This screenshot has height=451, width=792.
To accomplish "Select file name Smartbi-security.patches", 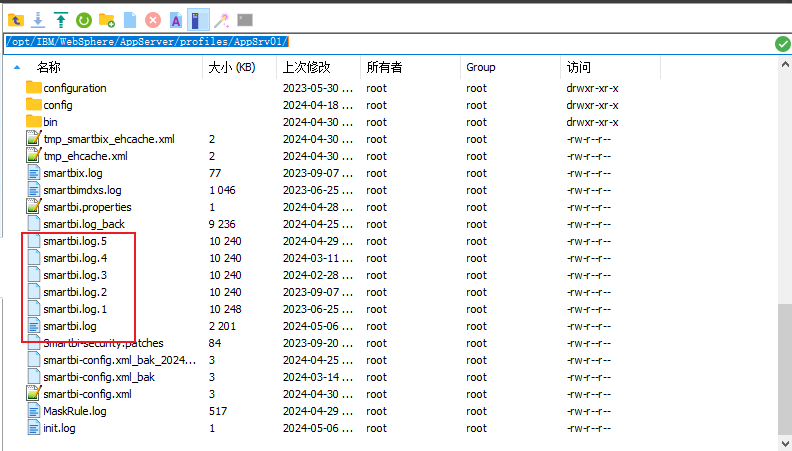I will 104,343.
